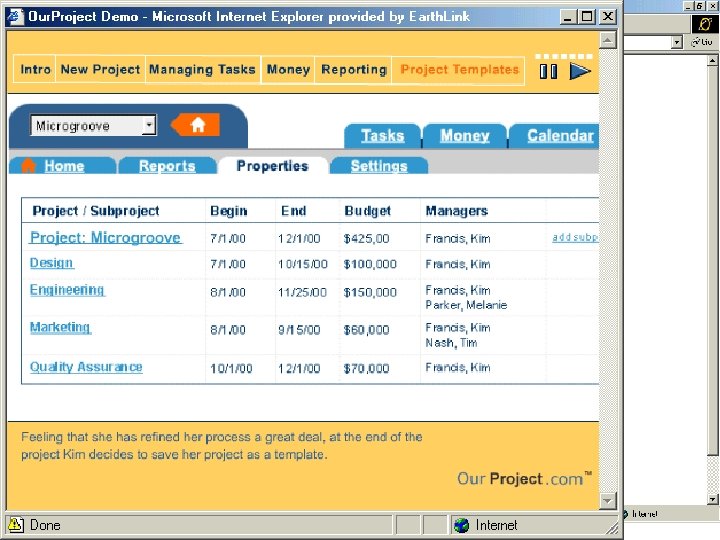The image size is (720, 540).
Task: Open address dropdown in background browser window
Action: [x=677, y=42]
